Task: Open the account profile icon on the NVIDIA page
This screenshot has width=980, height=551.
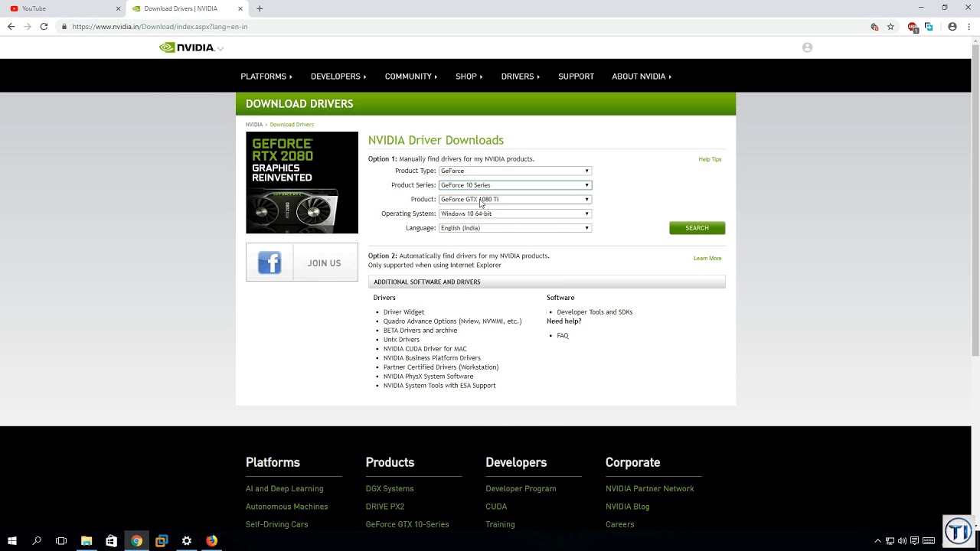Action: coord(807,47)
